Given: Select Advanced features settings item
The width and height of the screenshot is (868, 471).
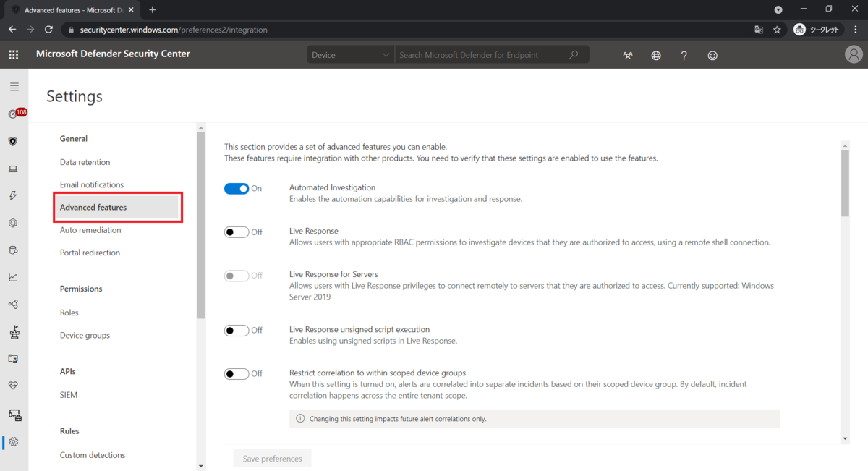Looking at the screenshot, I should tap(116, 208).
